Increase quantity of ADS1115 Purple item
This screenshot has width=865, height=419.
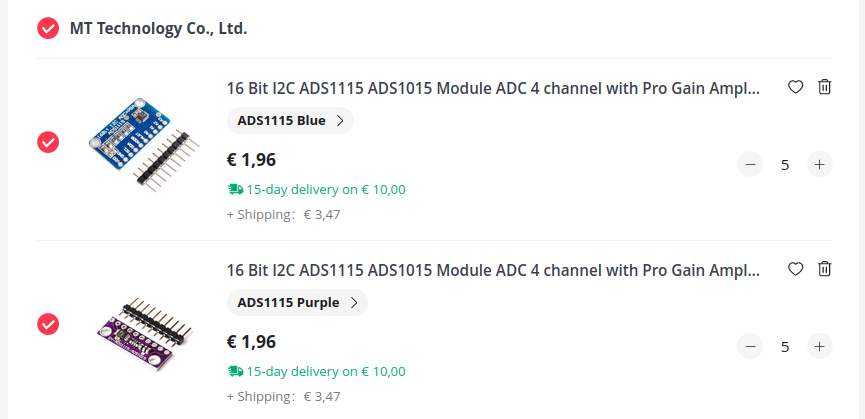[819, 347]
